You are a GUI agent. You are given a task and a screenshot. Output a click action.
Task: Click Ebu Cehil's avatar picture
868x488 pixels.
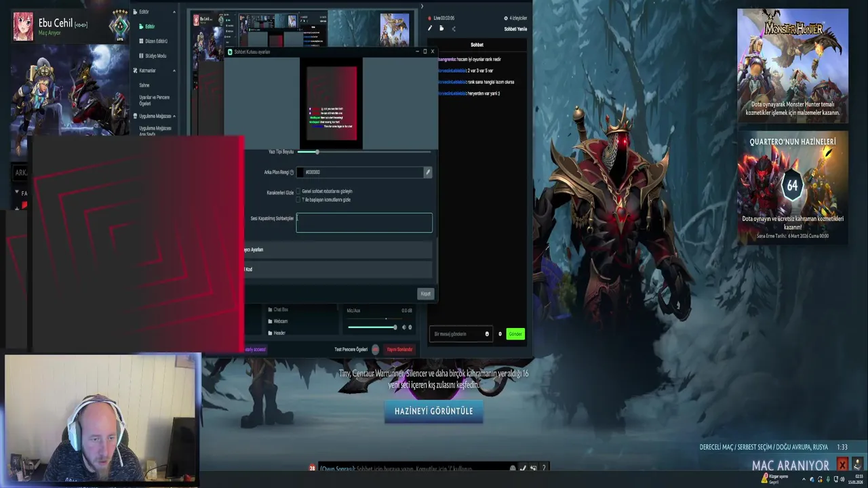pos(23,26)
